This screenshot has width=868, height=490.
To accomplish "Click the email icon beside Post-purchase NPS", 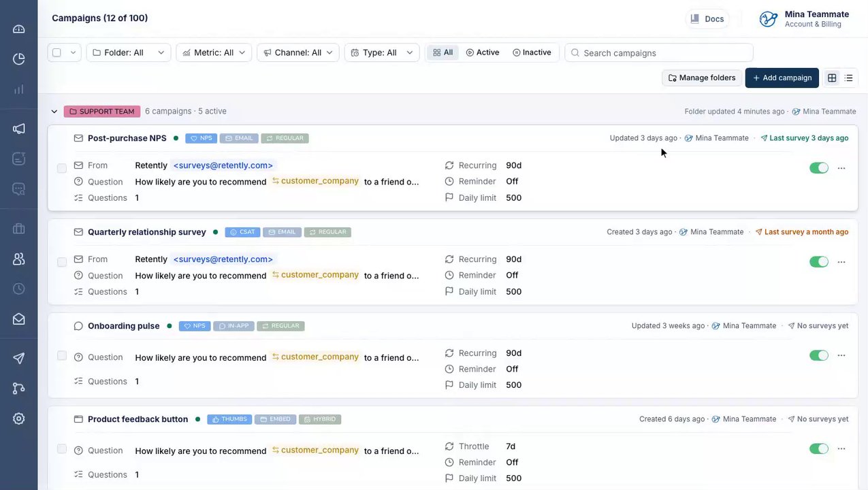I will click(78, 138).
